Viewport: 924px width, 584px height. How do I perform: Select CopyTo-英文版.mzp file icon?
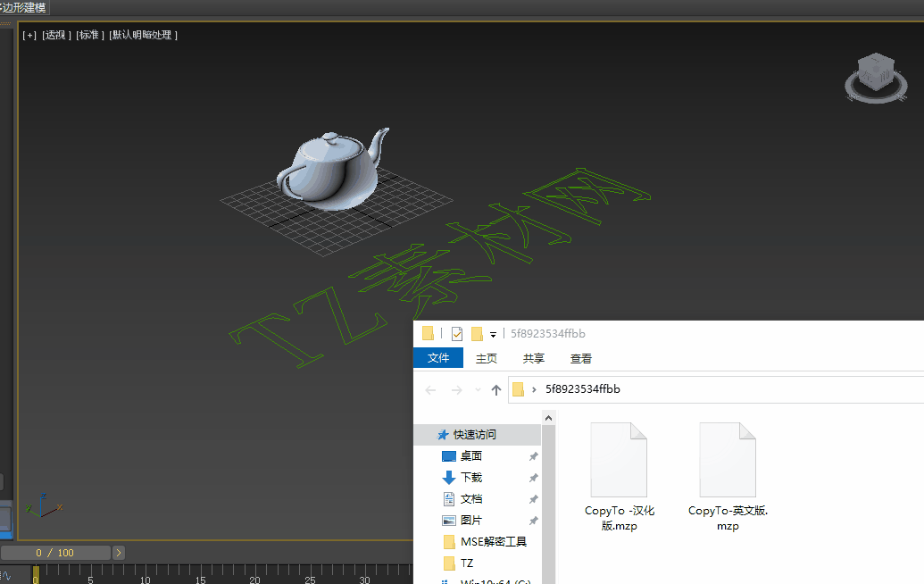[727, 460]
